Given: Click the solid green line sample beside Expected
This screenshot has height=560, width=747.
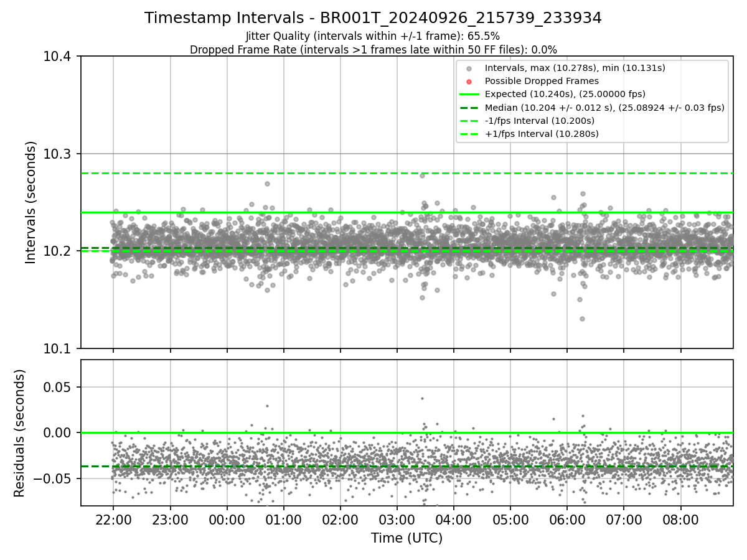Looking at the screenshot, I should click(469, 95).
